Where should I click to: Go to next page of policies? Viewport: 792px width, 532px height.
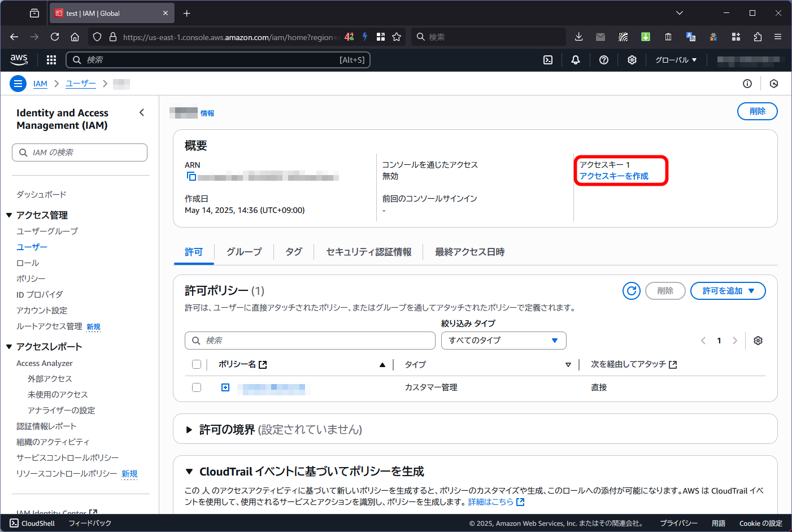pos(735,341)
